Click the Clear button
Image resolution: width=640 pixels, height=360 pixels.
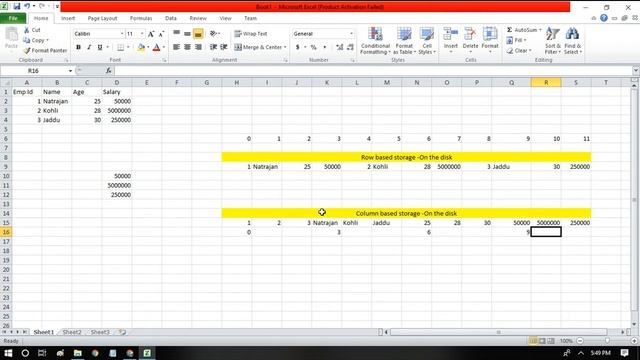point(519,51)
